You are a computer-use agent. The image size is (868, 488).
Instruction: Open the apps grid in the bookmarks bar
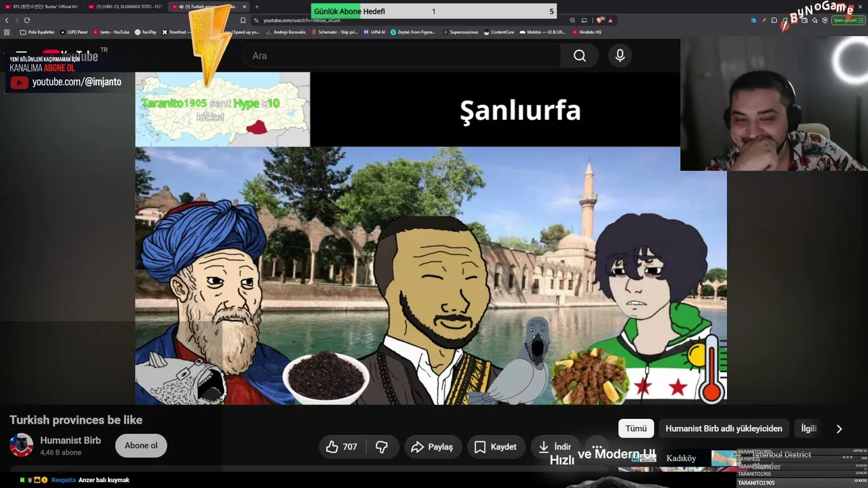[7, 32]
